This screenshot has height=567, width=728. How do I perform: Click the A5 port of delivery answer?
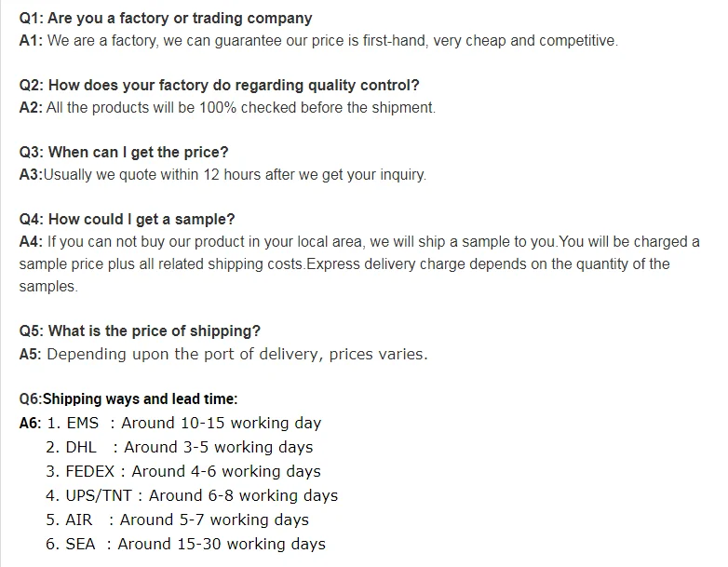click(x=223, y=355)
